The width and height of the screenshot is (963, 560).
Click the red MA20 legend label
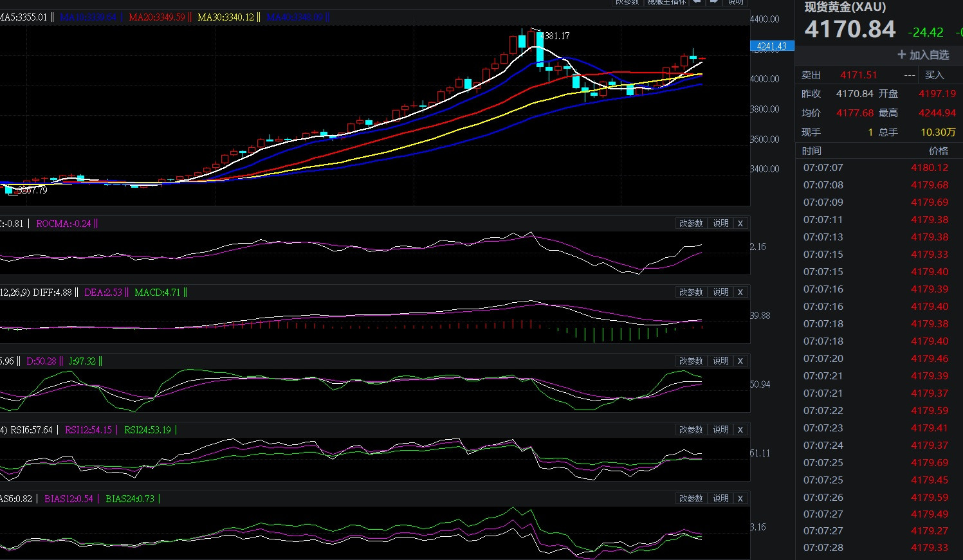click(x=156, y=17)
